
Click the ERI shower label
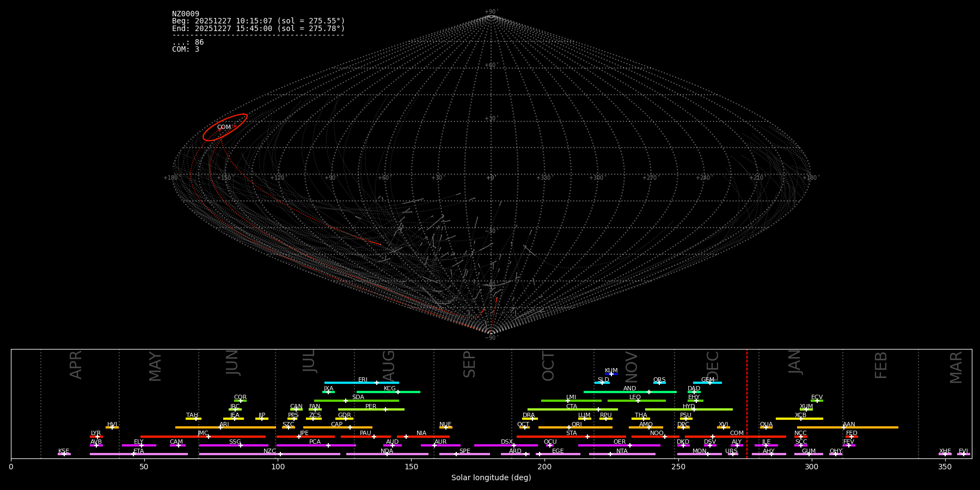(x=363, y=380)
